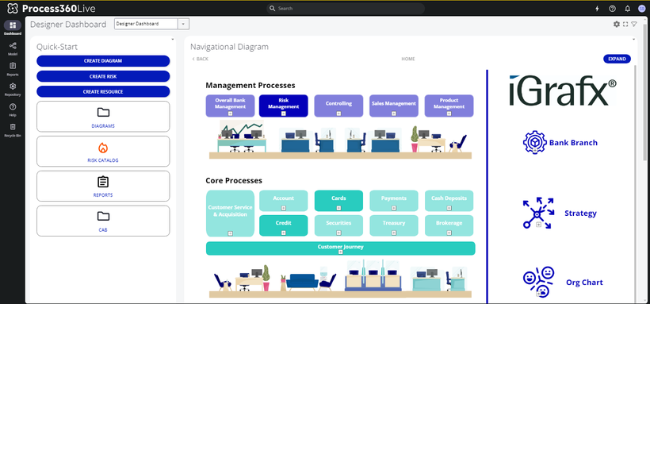
Task: Open Customer Service & Acquisition box
Action: (230, 213)
